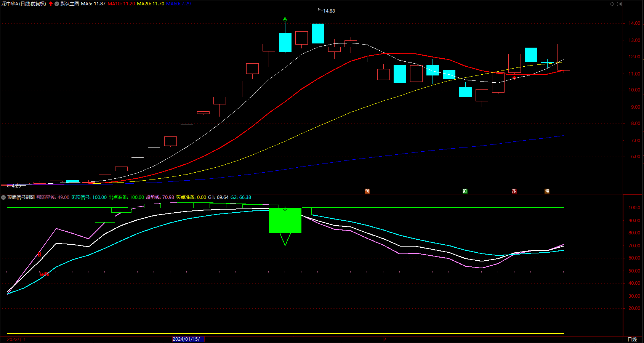Click the 10.00 price axis label

(634, 90)
